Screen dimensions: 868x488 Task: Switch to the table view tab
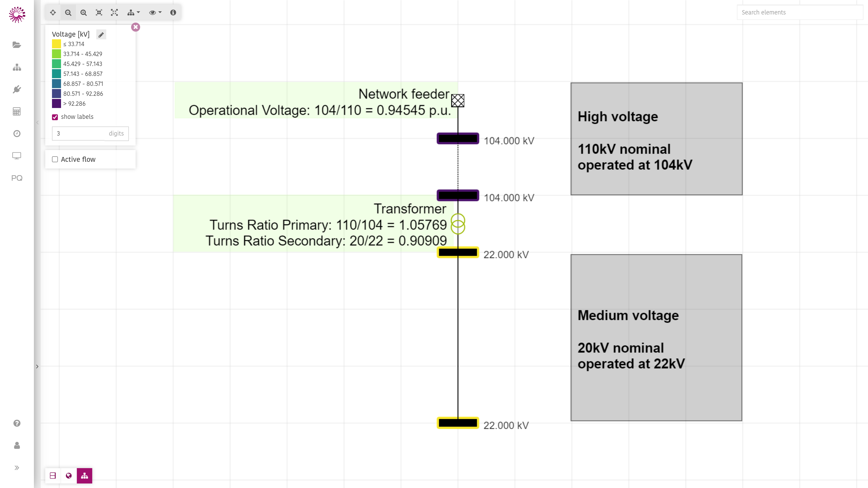(53, 476)
